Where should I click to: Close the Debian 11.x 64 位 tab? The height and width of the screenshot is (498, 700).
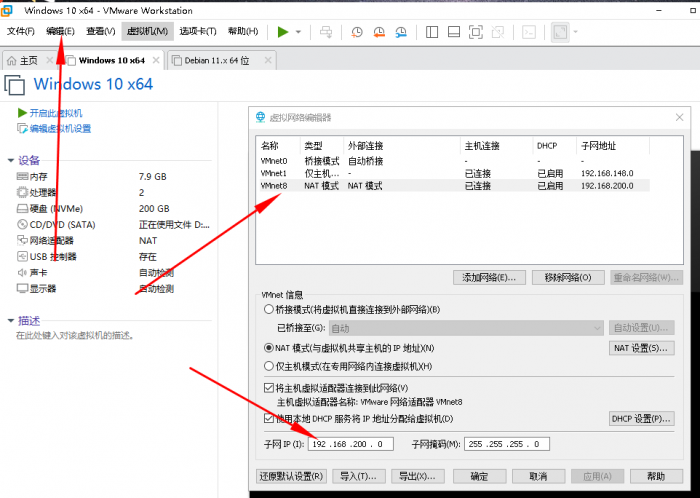[268, 60]
